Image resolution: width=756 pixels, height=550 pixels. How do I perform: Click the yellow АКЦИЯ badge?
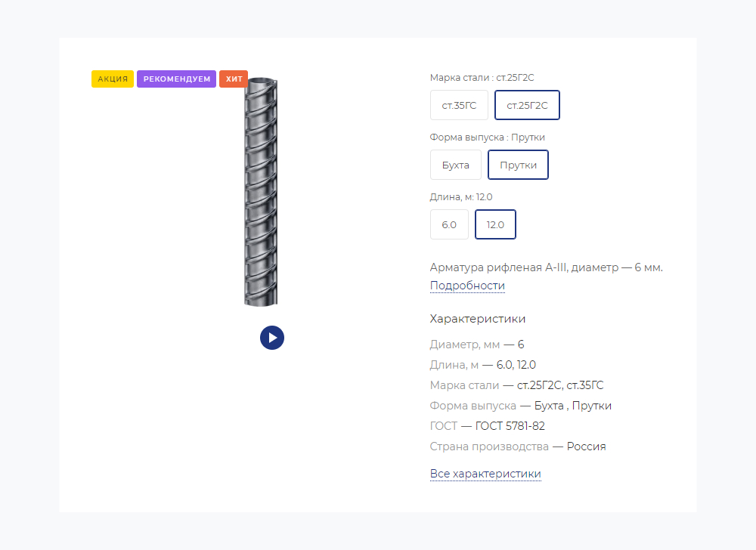coord(113,79)
